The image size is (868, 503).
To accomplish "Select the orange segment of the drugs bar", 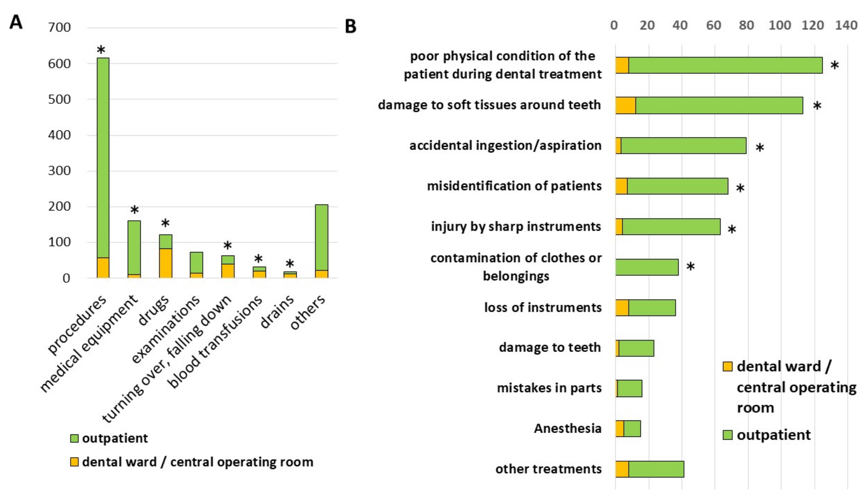I will [x=165, y=263].
